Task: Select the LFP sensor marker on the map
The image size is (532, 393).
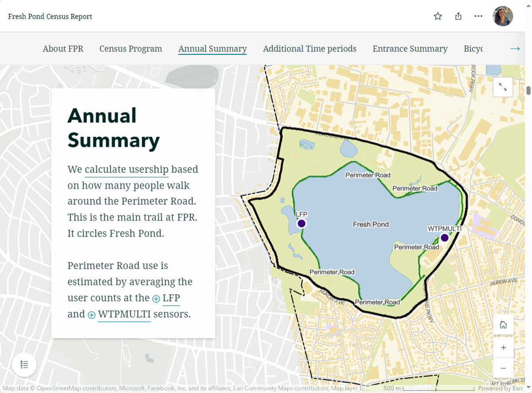Action: coord(301,223)
